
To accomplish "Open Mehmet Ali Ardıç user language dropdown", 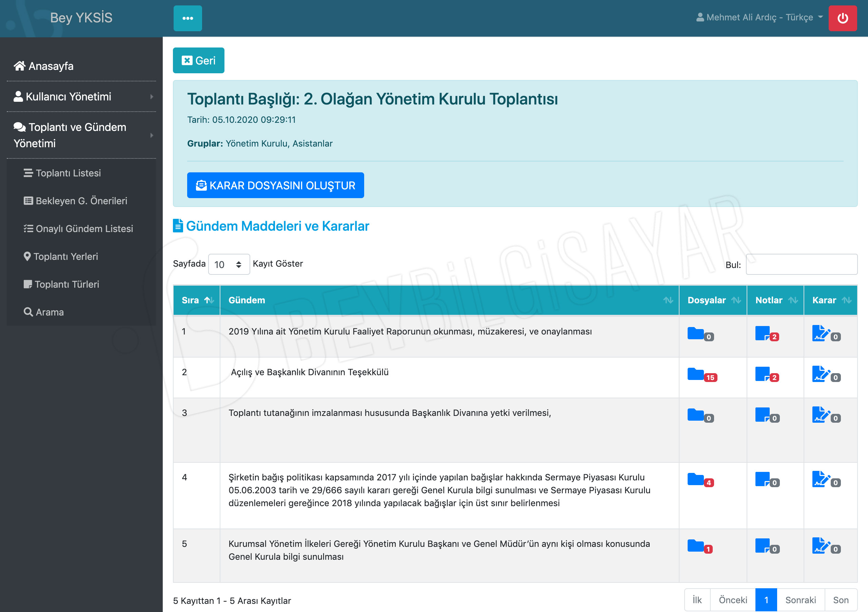I will click(x=759, y=17).
